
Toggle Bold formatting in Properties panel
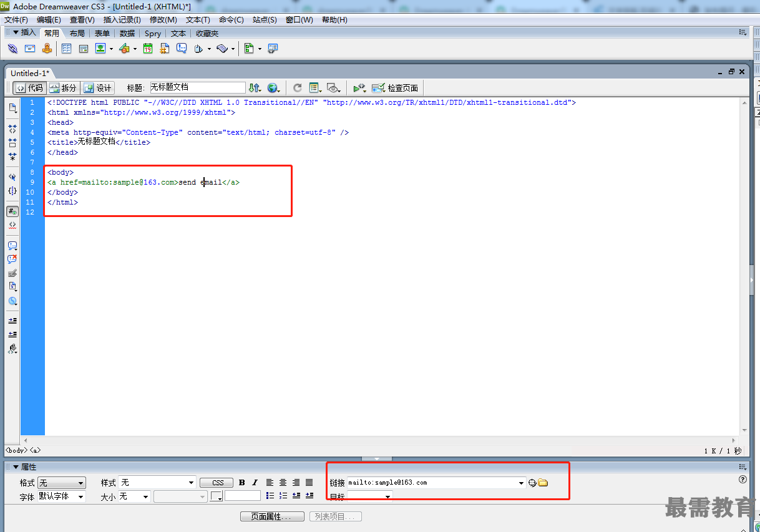(x=242, y=483)
